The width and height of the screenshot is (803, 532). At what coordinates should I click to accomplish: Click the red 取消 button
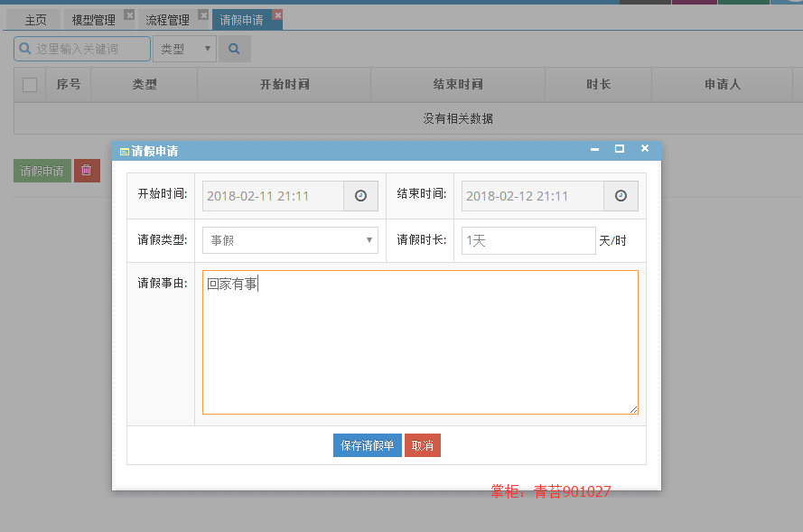tap(423, 445)
